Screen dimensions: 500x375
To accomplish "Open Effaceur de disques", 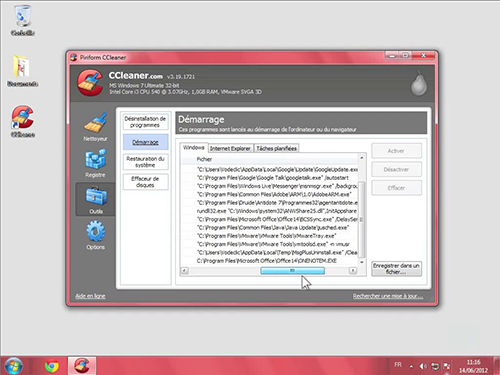I will tap(145, 182).
